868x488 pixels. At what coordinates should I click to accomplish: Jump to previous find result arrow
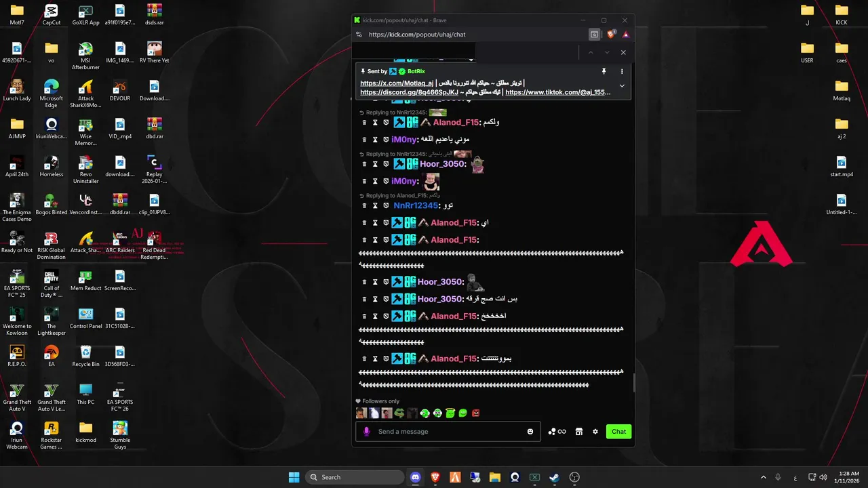pos(591,52)
